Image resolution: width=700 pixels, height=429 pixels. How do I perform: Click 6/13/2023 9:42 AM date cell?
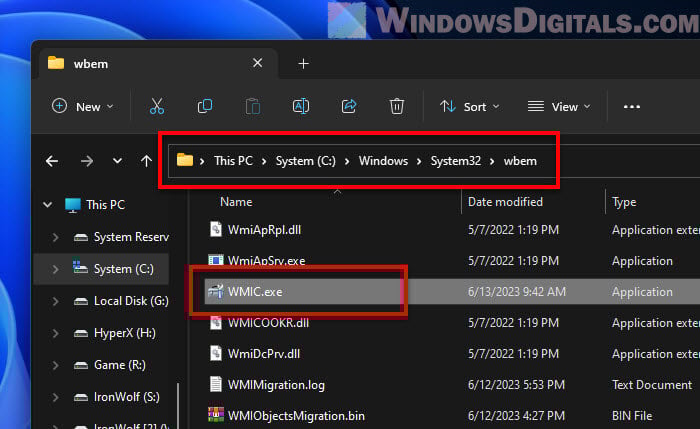(517, 292)
